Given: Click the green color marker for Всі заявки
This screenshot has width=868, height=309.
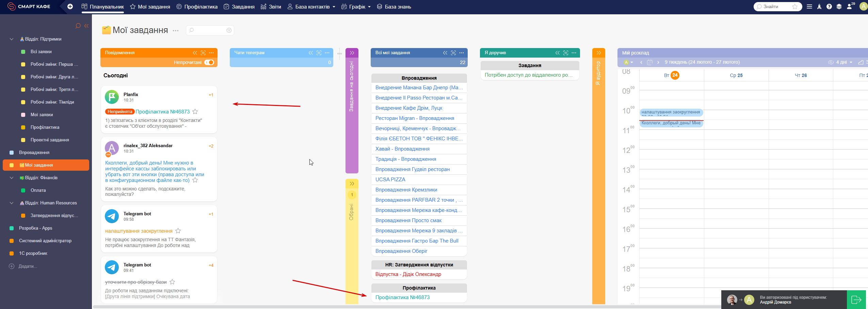Looking at the screenshot, I should pos(23,52).
